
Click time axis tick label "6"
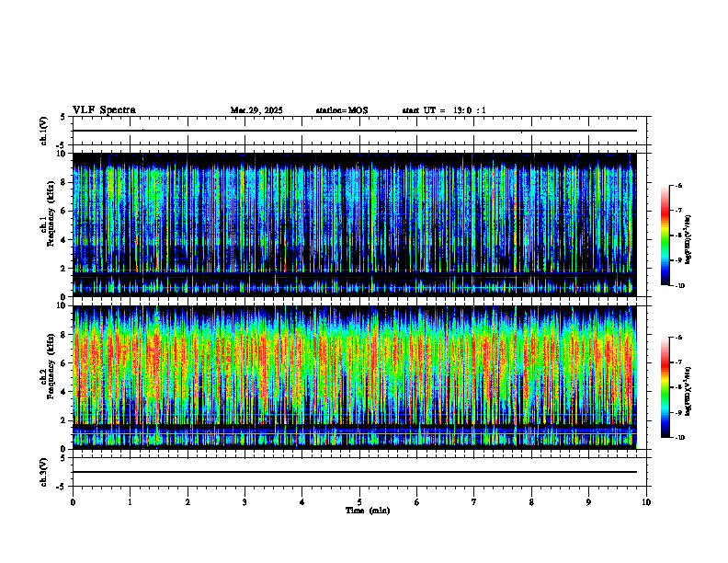pyautogui.click(x=417, y=502)
